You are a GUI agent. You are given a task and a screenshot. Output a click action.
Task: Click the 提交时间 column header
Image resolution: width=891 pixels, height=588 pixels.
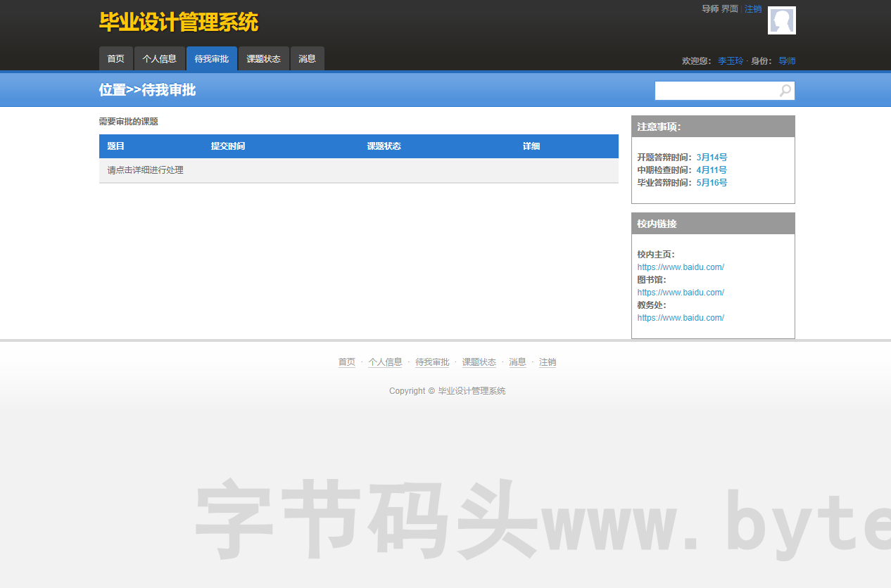pyautogui.click(x=228, y=146)
